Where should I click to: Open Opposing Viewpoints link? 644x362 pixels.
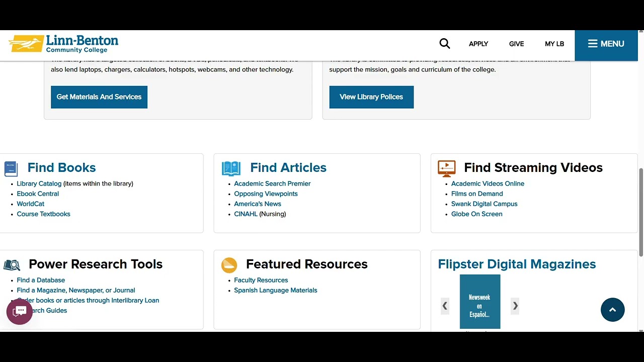tap(266, 194)
